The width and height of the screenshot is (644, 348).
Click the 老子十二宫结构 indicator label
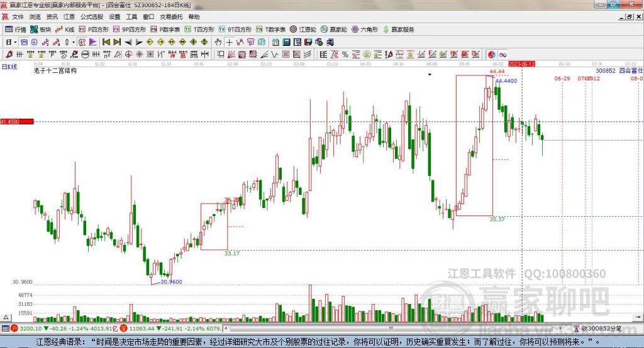(x=55, y=70)
